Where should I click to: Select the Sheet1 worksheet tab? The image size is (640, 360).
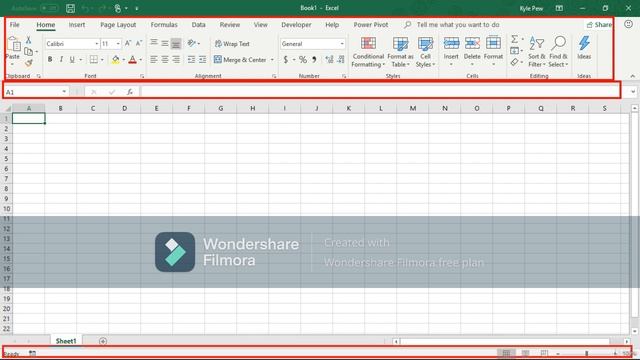point(66,341)
